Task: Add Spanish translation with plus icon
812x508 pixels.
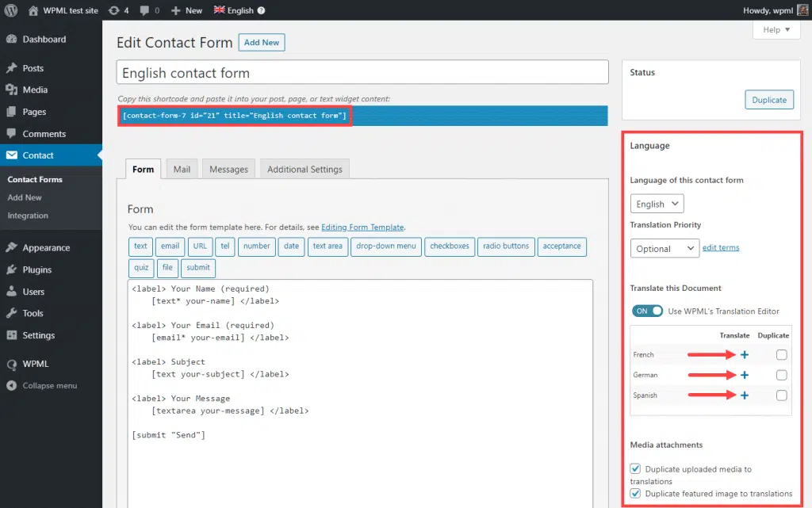Action: (x=745, y=395)
